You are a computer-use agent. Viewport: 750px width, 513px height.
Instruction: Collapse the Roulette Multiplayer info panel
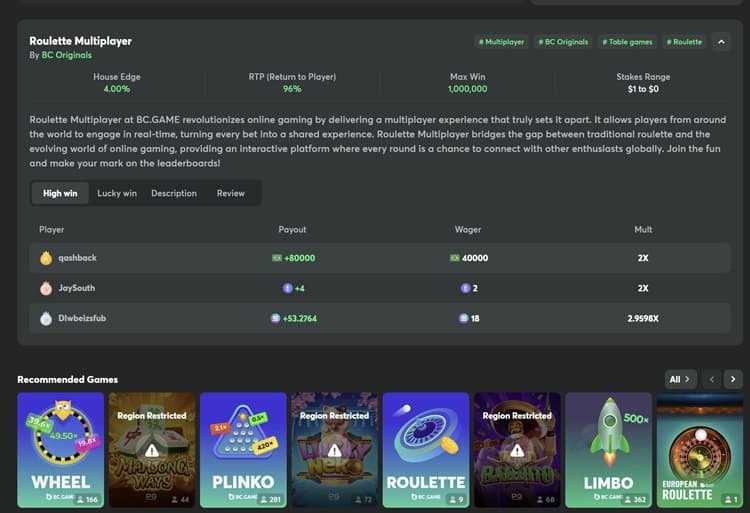pyautogui.click(x=722, y=42)
